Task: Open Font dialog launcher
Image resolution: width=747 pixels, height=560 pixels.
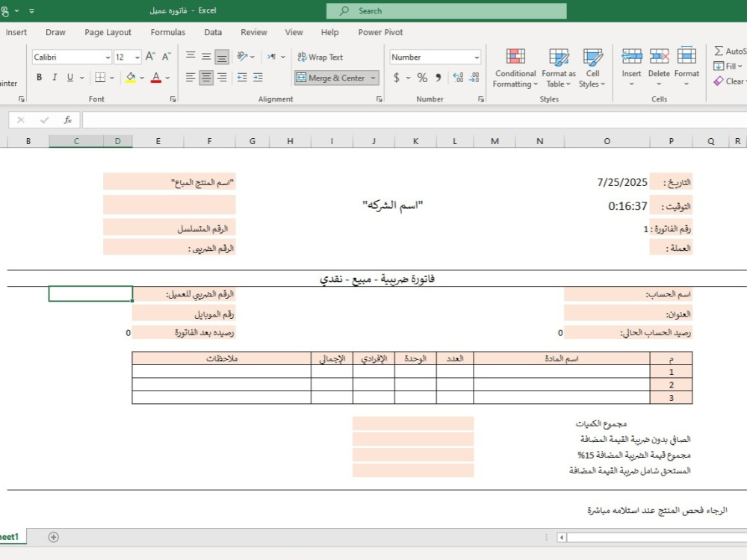Action: pos(173,99)
